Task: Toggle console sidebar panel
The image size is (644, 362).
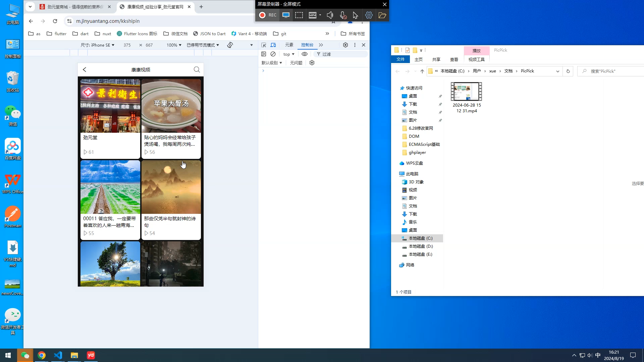Action: coord(264,54)
